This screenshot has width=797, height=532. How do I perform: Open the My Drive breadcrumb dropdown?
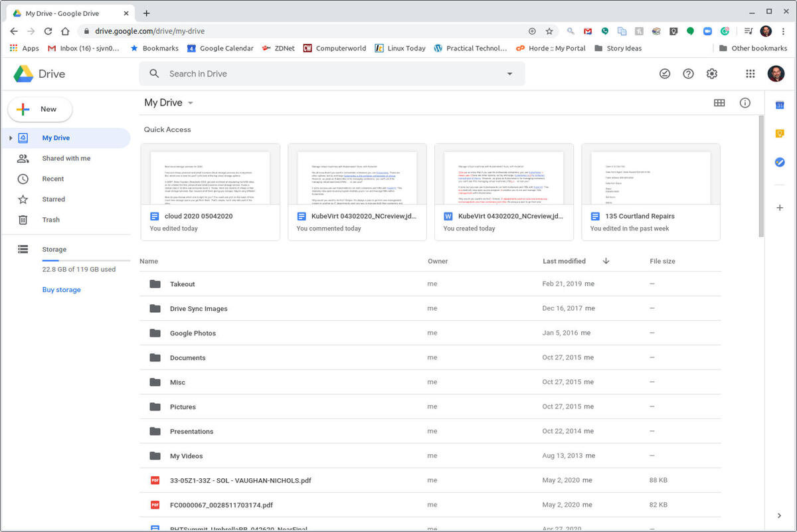pyautogui.click(x=191, y=103)
